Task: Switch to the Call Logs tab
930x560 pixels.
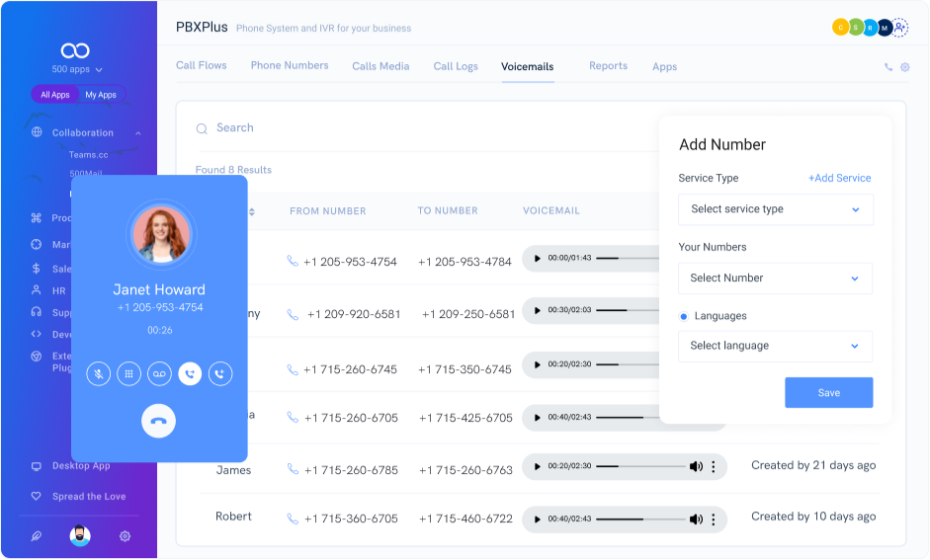Action: coord(456,67)
